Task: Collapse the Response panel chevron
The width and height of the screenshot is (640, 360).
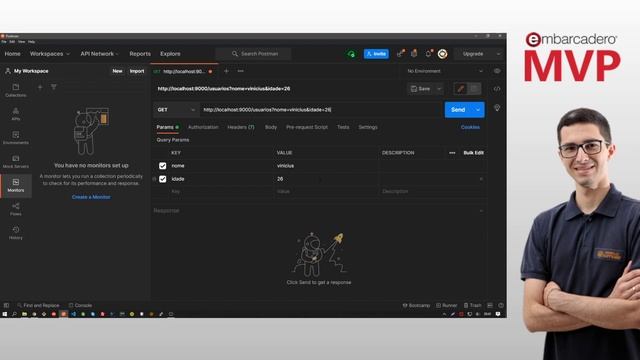Action: [x=481, y=211]
